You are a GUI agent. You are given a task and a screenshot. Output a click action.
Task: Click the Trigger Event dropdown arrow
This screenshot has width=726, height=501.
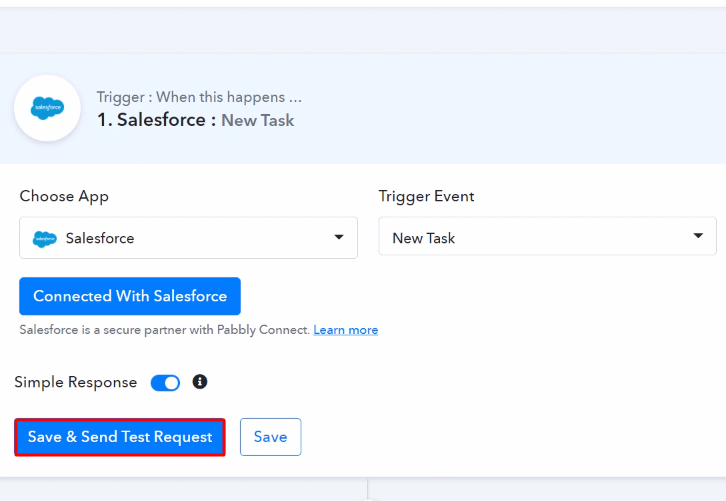point(698,236)
